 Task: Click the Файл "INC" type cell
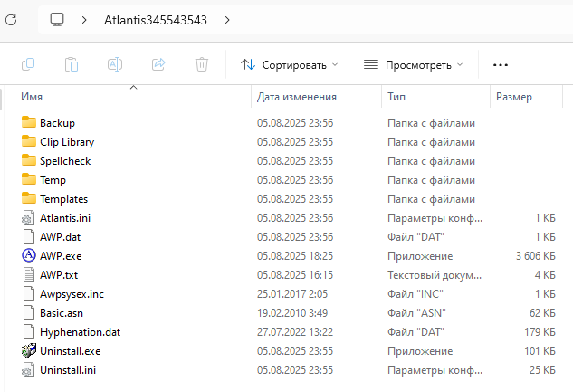tap(415, 293)
